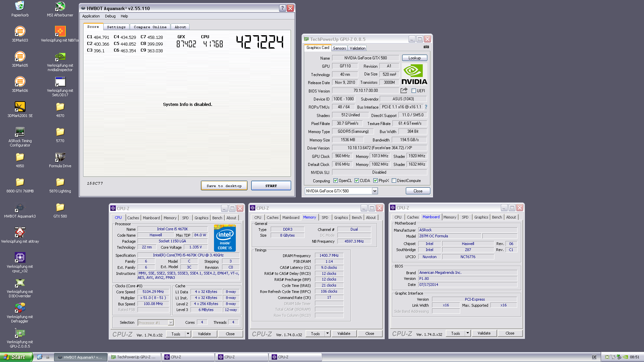This screenshot has width=644, height=362.
Task: Launch Defraggler shortcut icon
Action: [20, 308]
